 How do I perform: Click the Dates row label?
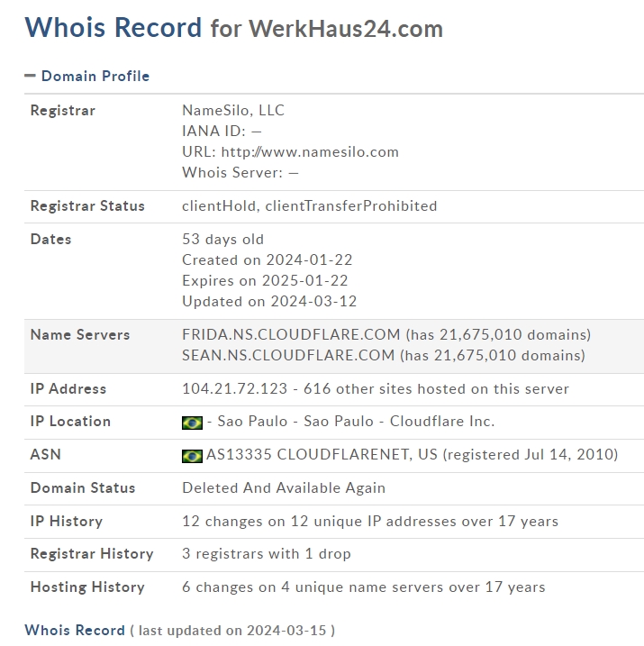coord(50,240)
